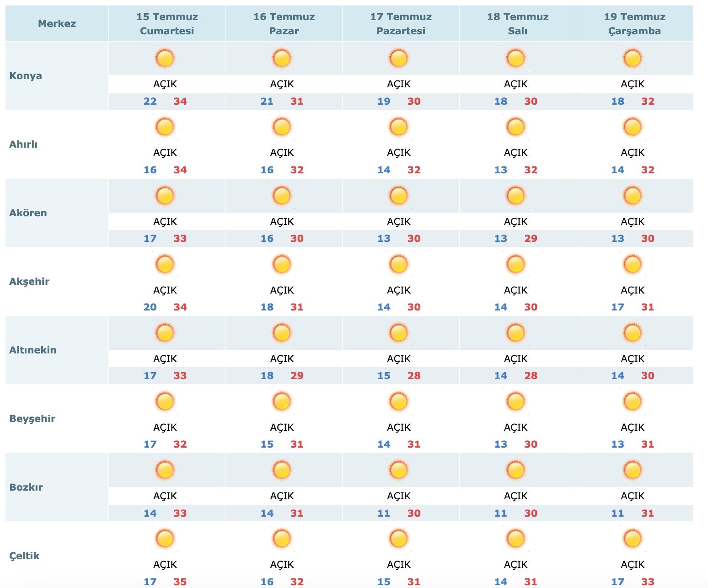Click Akören's high temperature 29 on 18 Temmuz
Screen dimensions: 708x588
531,239
